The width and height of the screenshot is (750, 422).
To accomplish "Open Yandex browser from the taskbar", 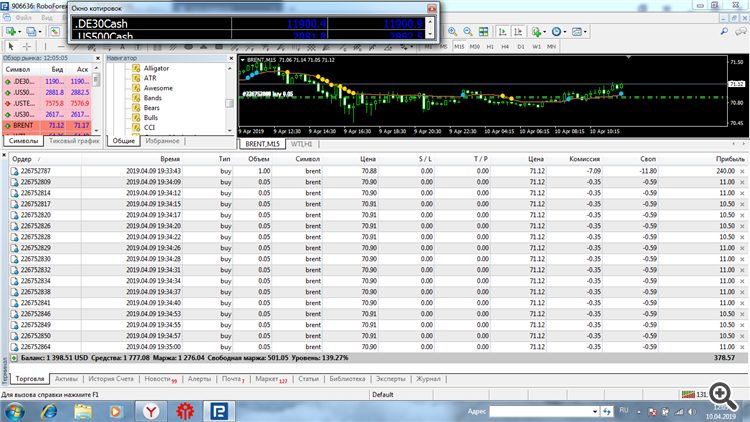I will click(151, 411).
